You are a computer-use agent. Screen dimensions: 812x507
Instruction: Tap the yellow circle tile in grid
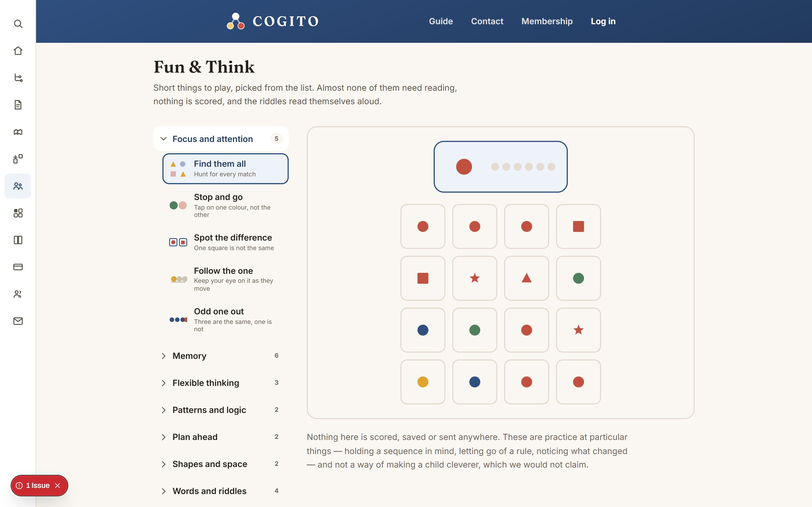coord(423,382)
